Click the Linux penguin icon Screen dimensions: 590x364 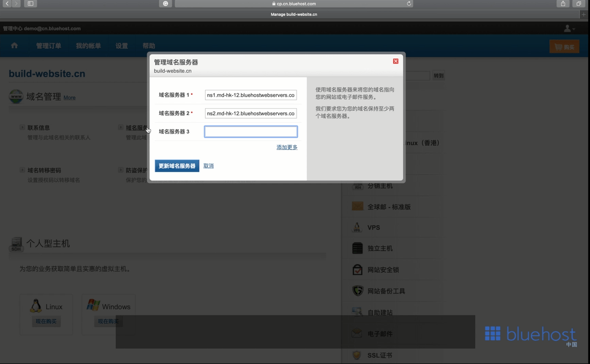[36, 306]
